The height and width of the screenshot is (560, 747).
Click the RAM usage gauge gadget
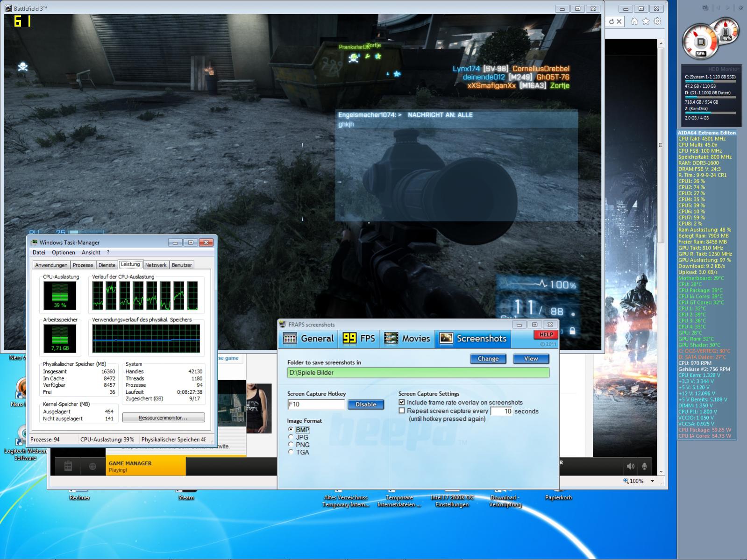pyautogui.click(x=726, y=30)
